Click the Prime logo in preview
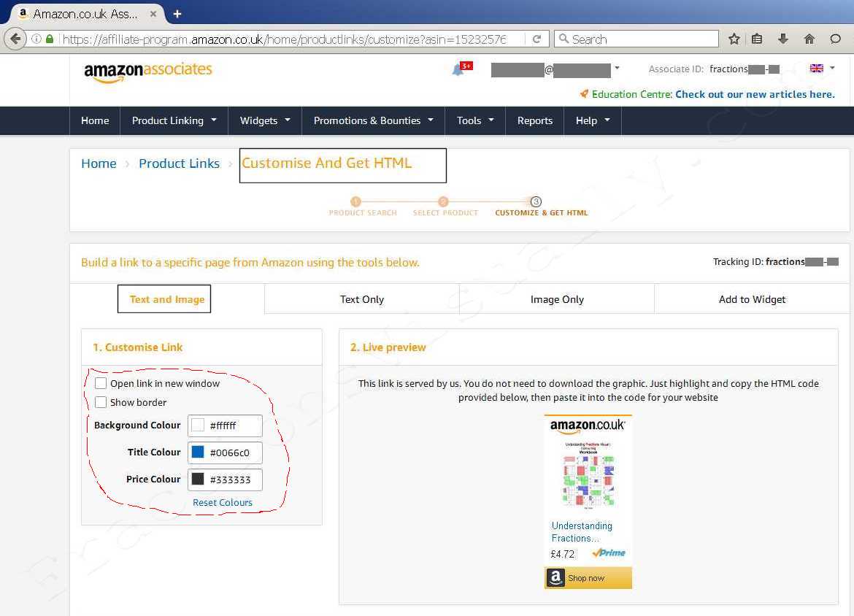Viewport: 854px width, 616px height. (608, 553)
